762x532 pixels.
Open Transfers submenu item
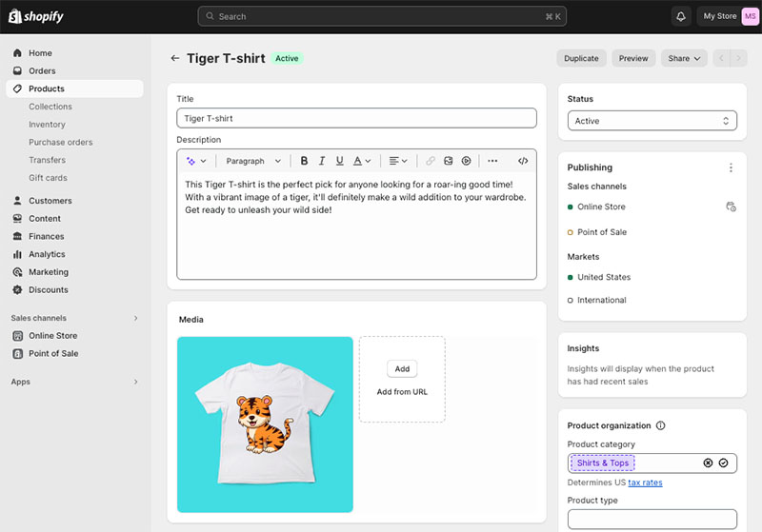[x=47, y=160]
